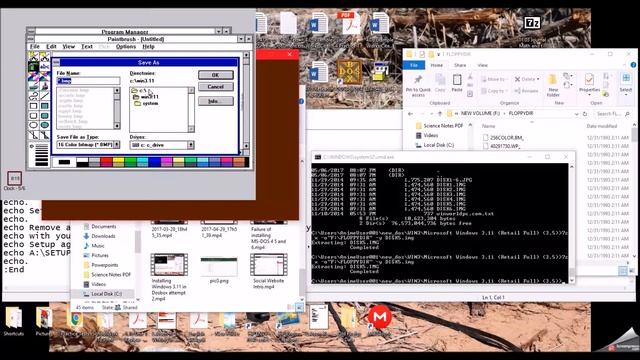
Task: Select the Filled Ellipse tool
Action: (44, 125)
